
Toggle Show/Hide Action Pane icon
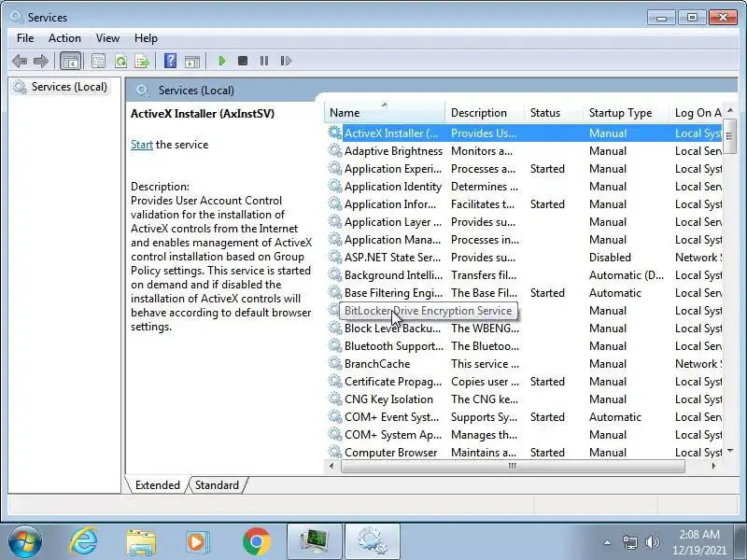tap(192, 61)
